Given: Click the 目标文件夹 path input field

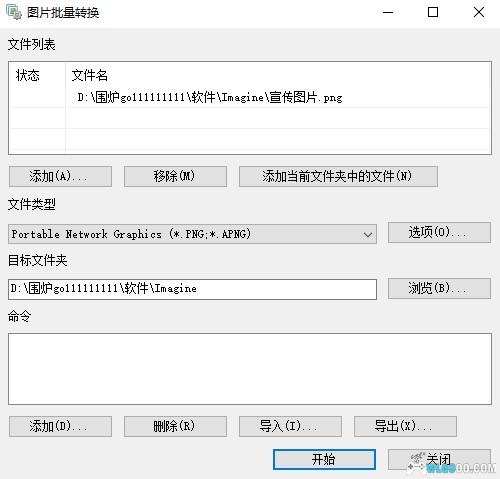Looking at the screenshot, I should point(192,289).
